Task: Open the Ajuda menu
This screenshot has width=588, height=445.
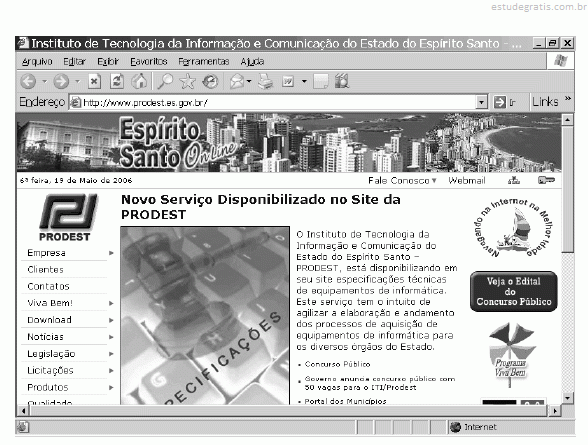Action: [x=252, y=61]
